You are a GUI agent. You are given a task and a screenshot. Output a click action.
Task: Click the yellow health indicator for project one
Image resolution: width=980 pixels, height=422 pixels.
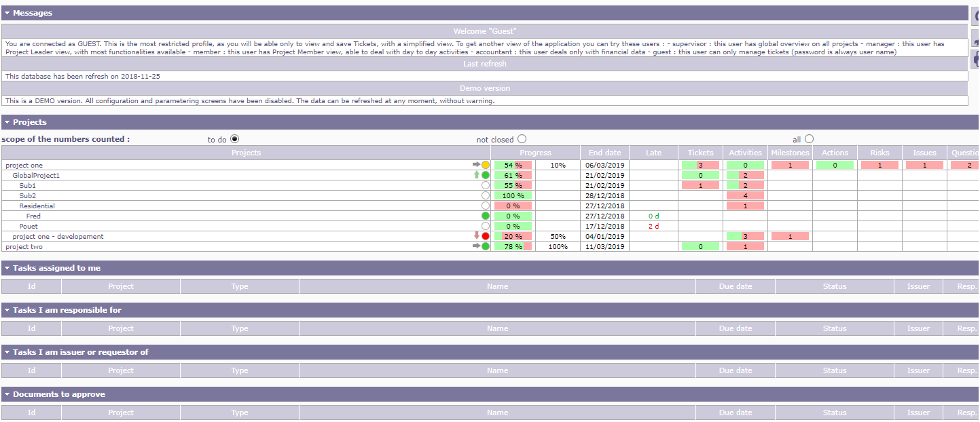[486, 165]
